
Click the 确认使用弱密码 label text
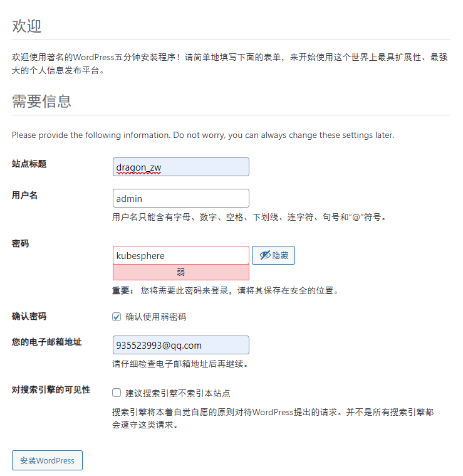point(156,317)
